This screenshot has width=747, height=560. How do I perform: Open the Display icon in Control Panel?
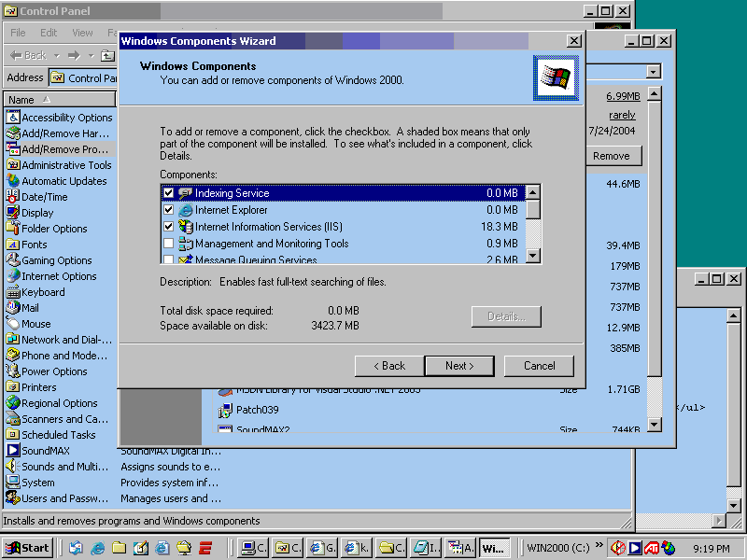(x=13, y=213)
